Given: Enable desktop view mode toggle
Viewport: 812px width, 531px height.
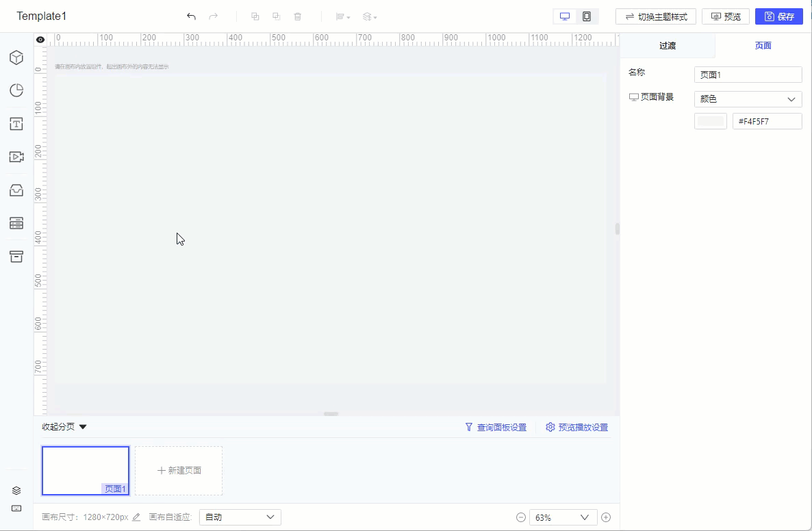Looking at the screenshot, I should click(x=564, y=15).
